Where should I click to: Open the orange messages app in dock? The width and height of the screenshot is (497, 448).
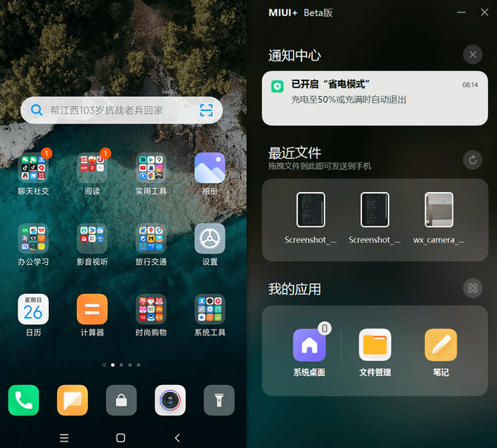coord(72,401)
